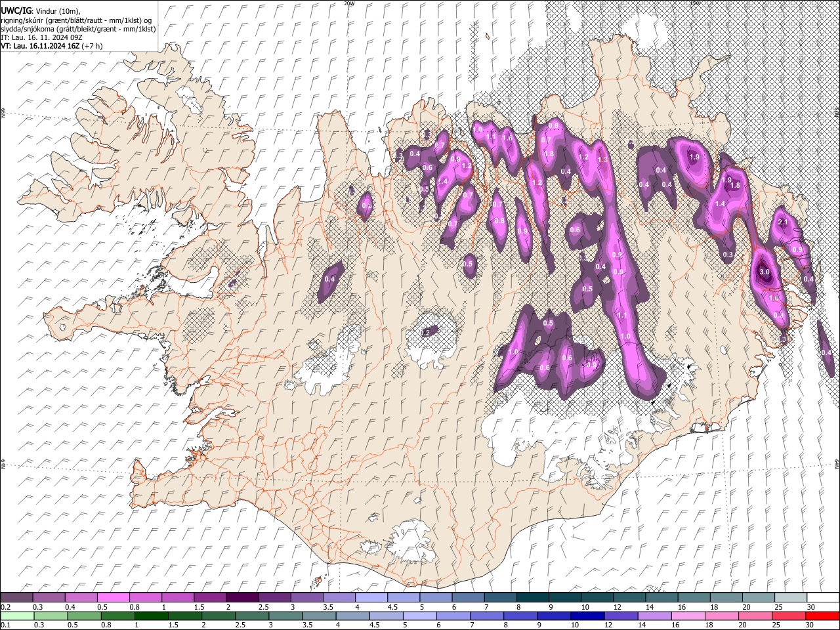840x630 pixels.
Task: Click the 0.8 magenta swatch in upper legend bar
Action: (145, 598)
